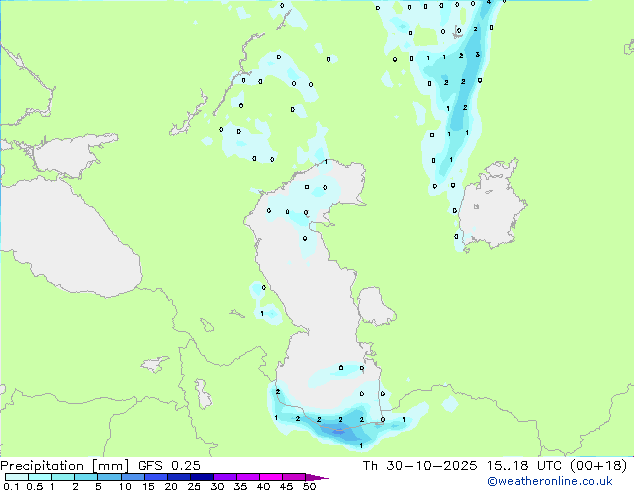Viewport: 634px width, 490px height.
Task: Click the 0.1–0.5 mm palest legend swatch
Action: [17, 477]
